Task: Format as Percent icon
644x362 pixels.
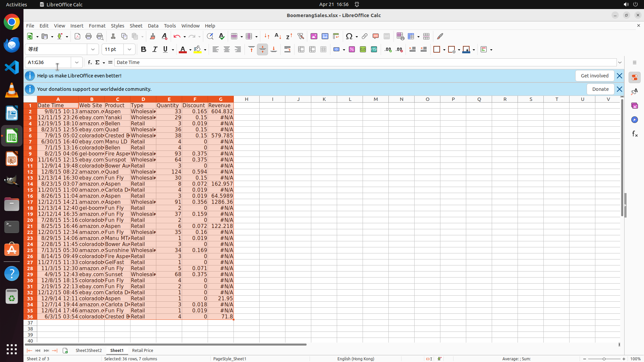Action: (x=352, y=50)
